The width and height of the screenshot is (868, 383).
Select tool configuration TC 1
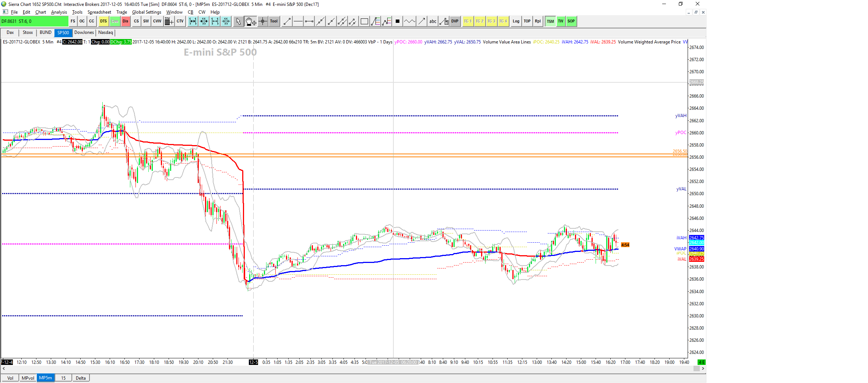point(468,21)
